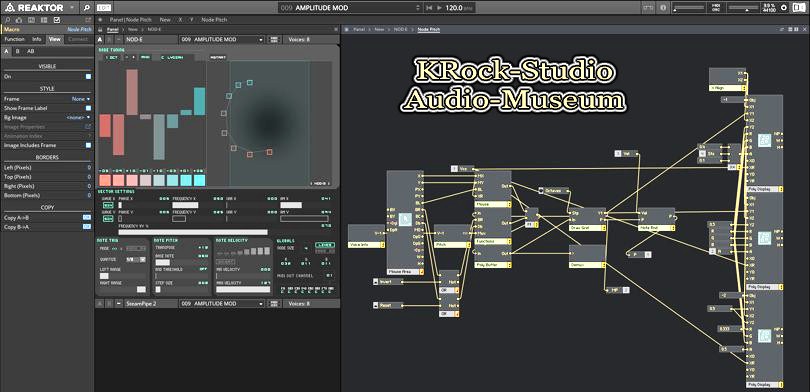Switch to the Function tab
The image size is (810, 392).
[x=14, y=39]
